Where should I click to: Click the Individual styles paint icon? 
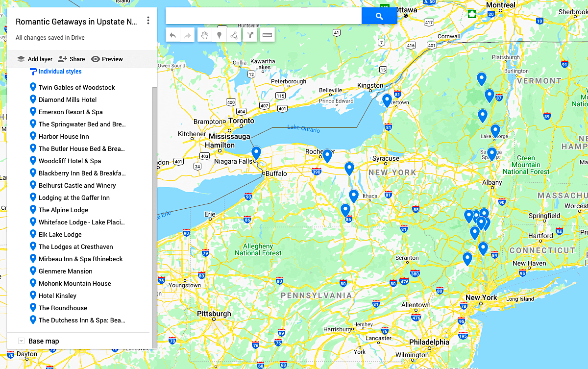click(x=33, y=72)
